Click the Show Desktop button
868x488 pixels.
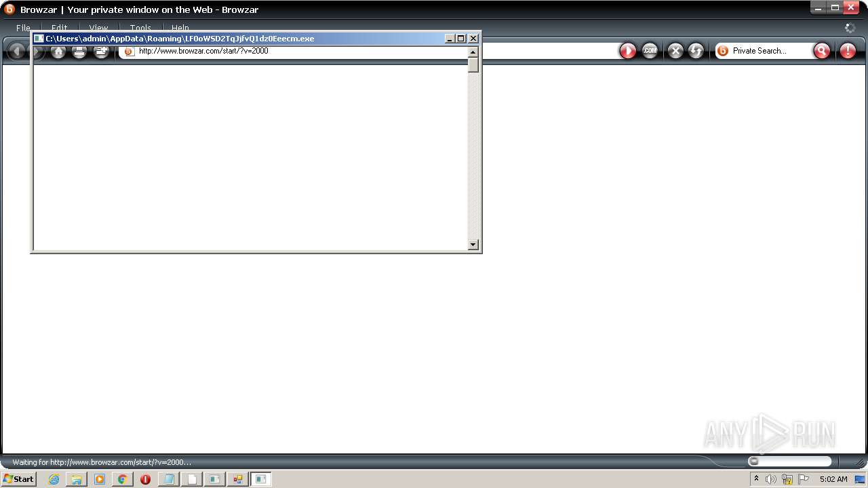click(860, 479)
